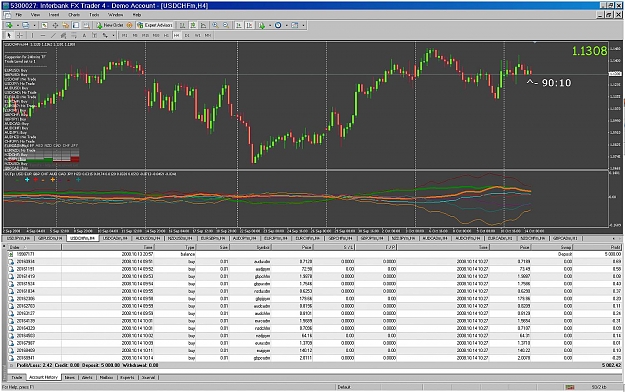Sort history by Profit column header
Screen dimensions: 625x392
pos(597,247)
